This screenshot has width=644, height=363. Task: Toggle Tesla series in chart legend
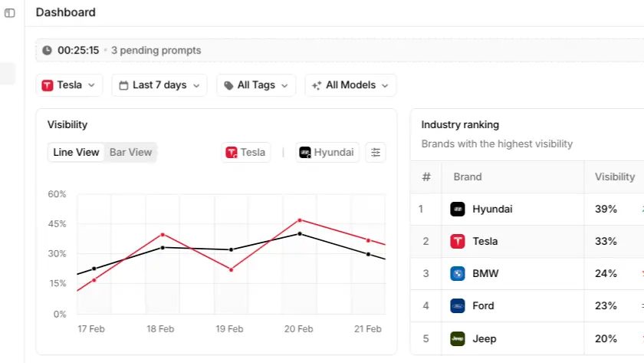pos(245,153)
